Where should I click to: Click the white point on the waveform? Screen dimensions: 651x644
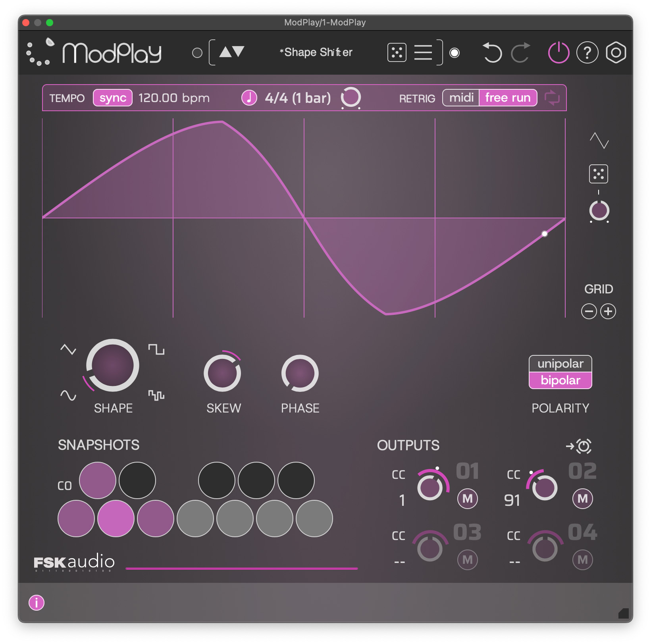[x=545, y=234]
